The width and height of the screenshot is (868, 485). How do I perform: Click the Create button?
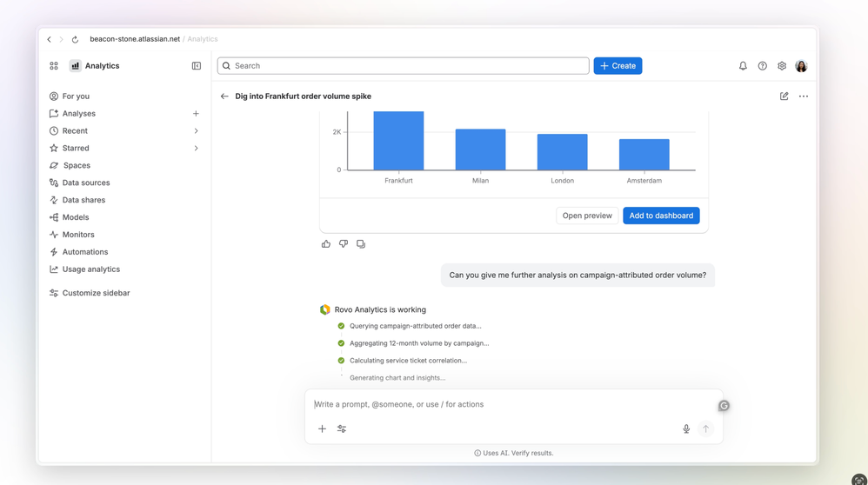(618, 66)
